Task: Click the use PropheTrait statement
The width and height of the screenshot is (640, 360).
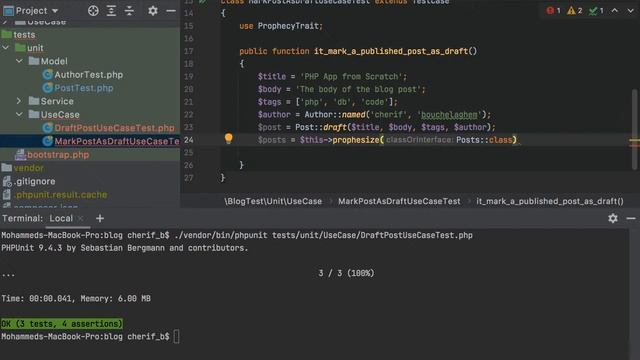Action: (281, 26)
